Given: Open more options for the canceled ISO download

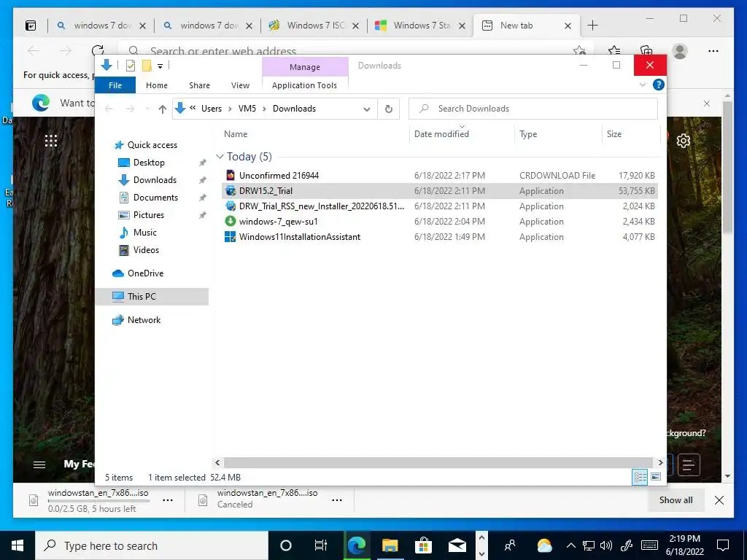Looking at the screenshot, I should tap(337, 500).
